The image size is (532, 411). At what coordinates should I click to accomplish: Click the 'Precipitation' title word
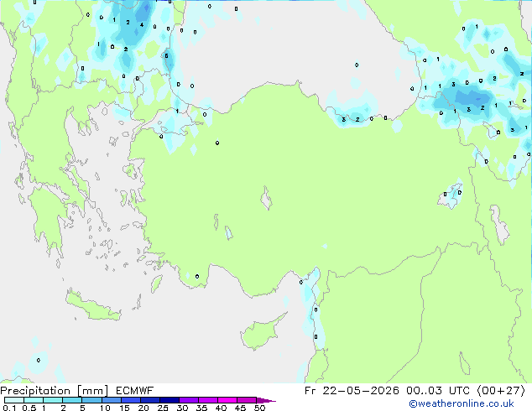click(x=35, y=391)
